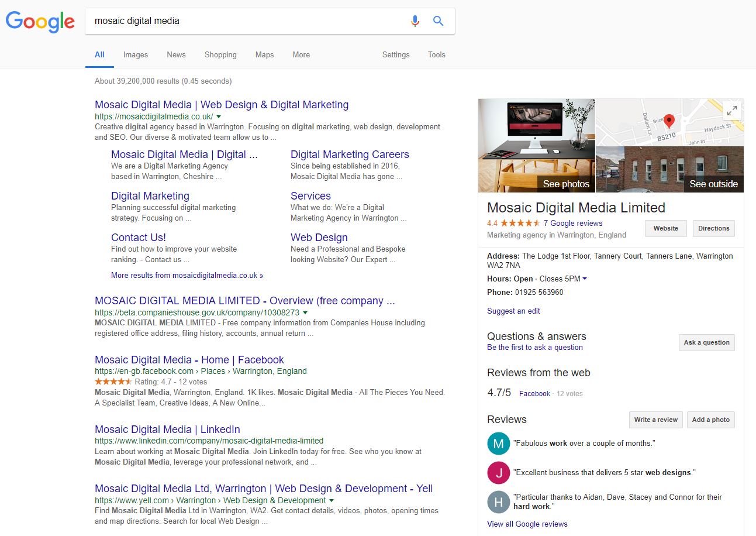756x536 pixels.
Task: Open dropdown arrow next to yell.com URL
Action: [332, 501]
